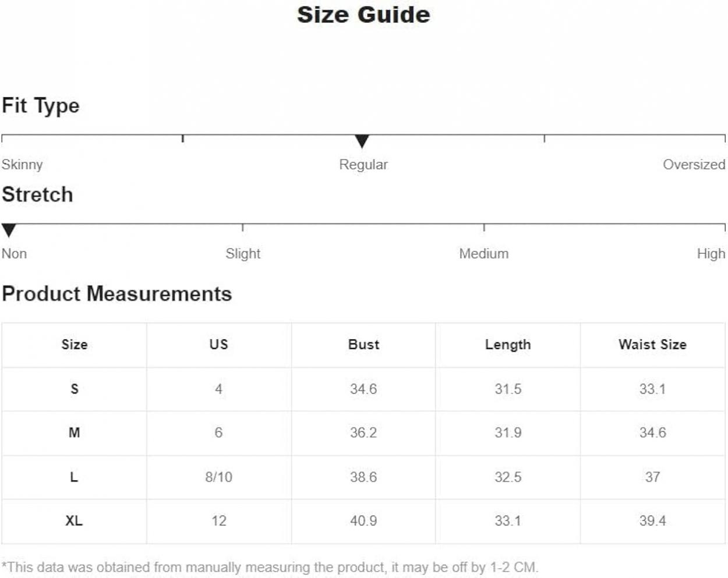Click the Bust column header
This screenshot has height=578, width=728.
[363, 345]
